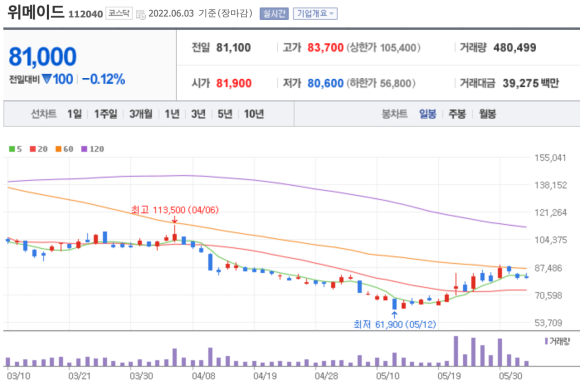Select the 1주일 line chart tab
Image resolution: width=580 pixels, height=390 pixels.
tap(105, 114)
